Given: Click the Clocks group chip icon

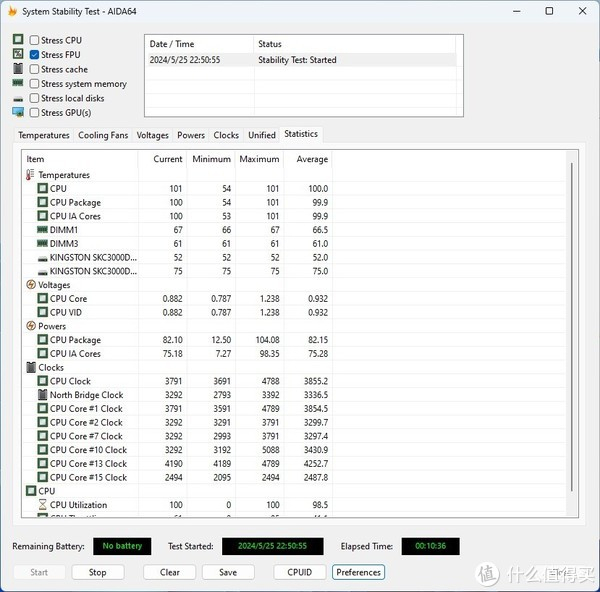Looking at the screenshot, I should click(31, 367).
